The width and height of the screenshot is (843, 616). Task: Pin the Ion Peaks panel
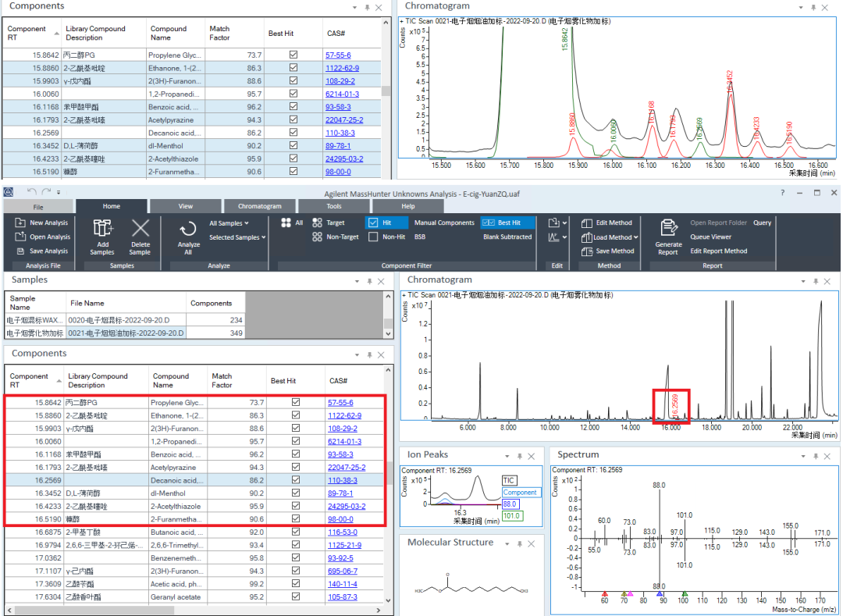click(x=520, y=456)
